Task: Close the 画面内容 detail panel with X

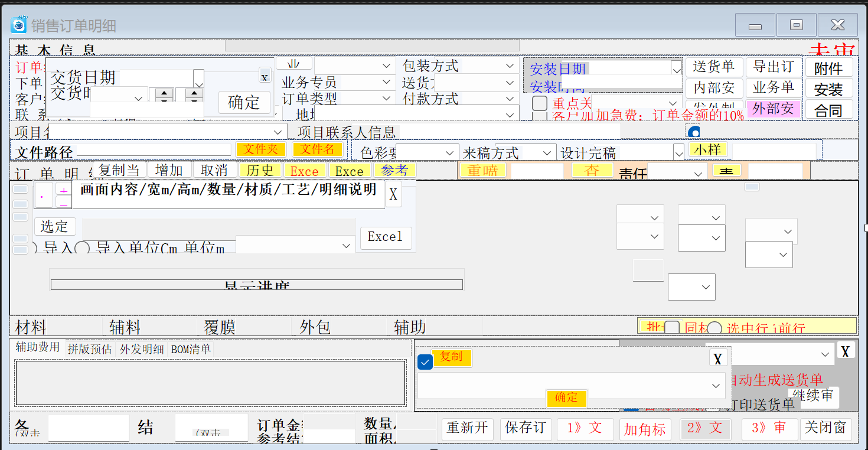Action: (x=393, y=194)
